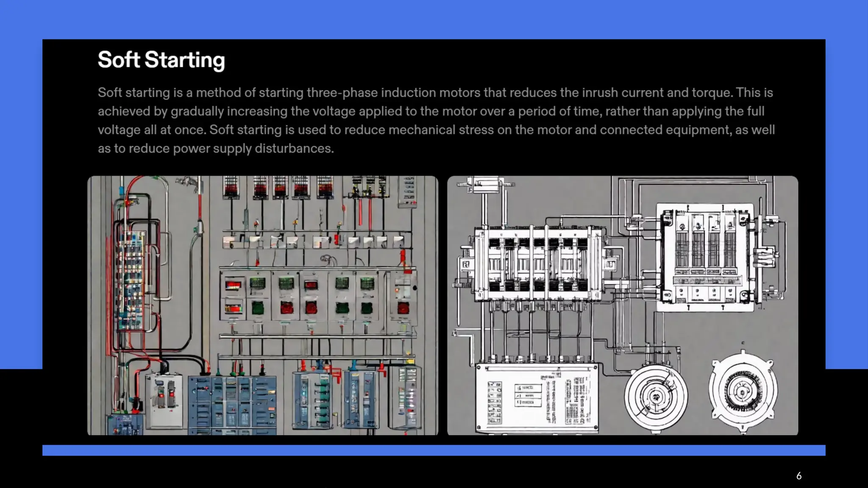Click the upper-right square unit in diagram
868x488 pixels.
[x=704, y=257]
